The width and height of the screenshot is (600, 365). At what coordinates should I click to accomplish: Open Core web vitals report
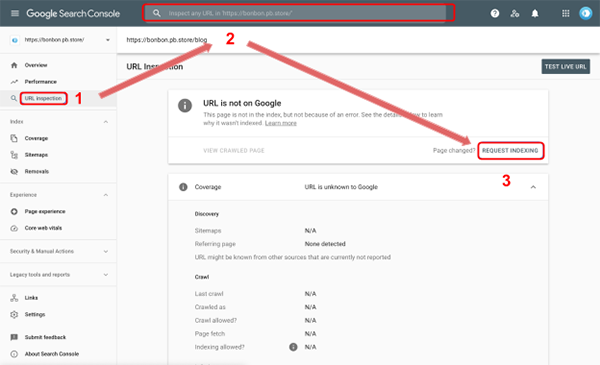pos(43,228)
